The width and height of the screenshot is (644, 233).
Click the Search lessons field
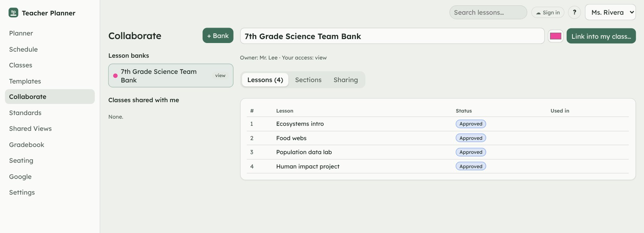pyautogui.click(x=488, y=13)
